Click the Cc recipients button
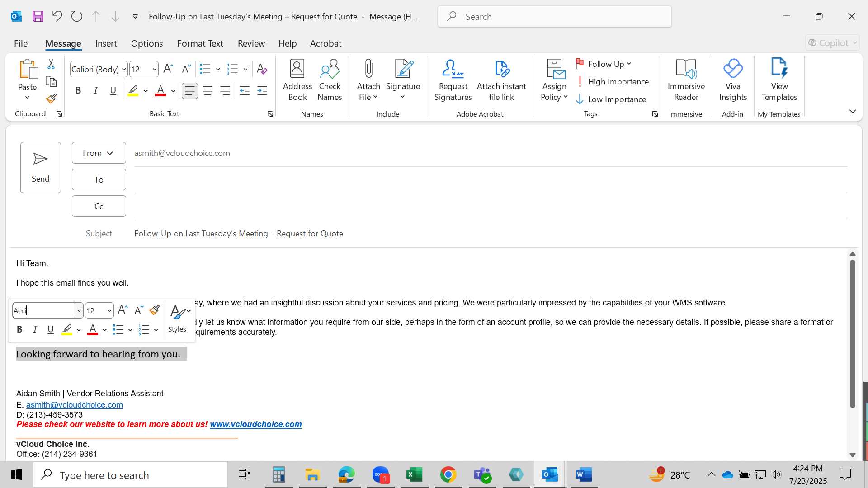Image resolution: width=868 pixels, height=488 pixels. click(x=99, y=206)
